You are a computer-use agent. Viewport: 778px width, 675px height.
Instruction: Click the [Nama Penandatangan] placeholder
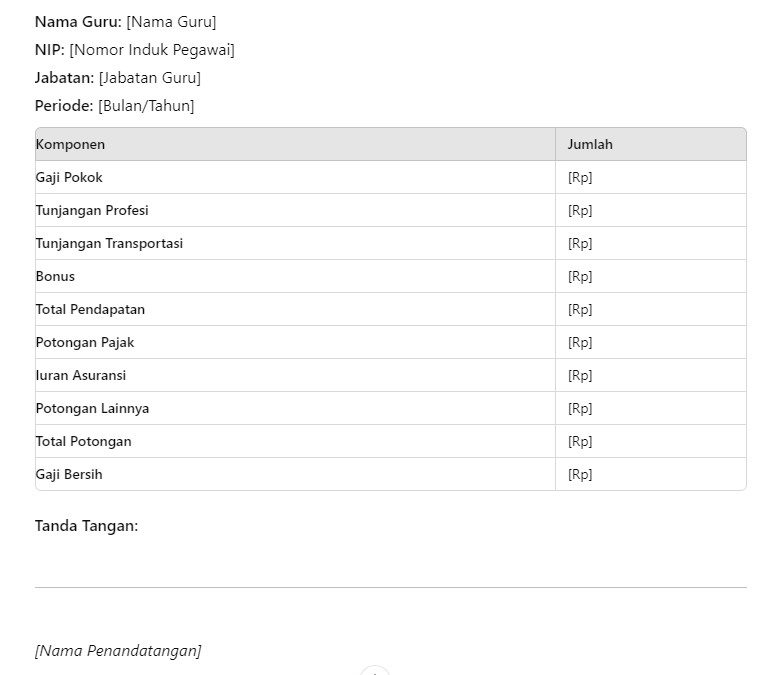(118, 651)
